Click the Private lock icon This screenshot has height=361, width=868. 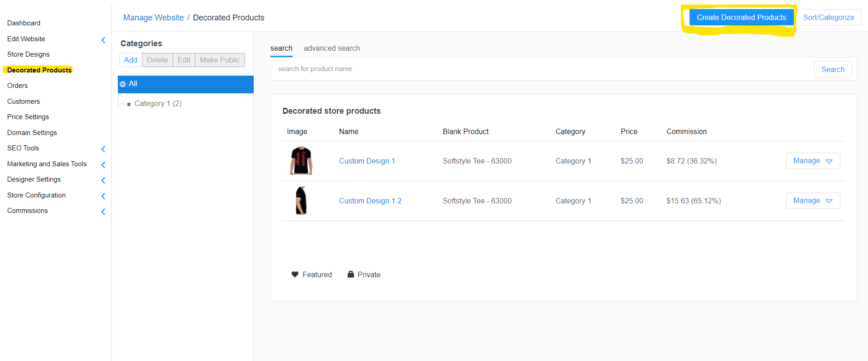351,274
